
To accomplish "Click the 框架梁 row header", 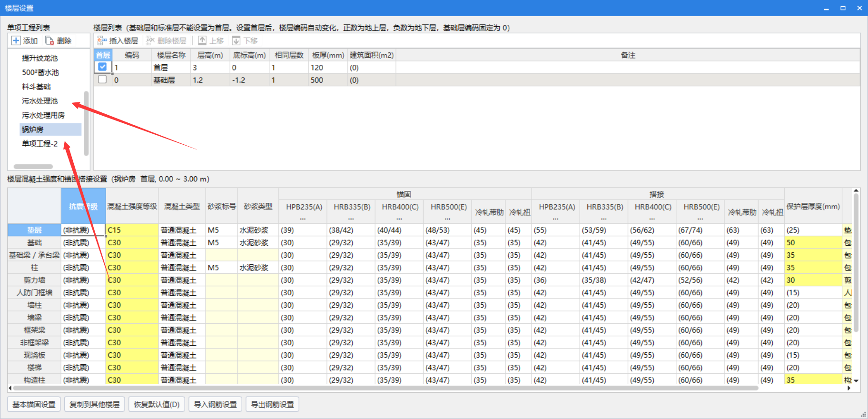I will tap(34, 330).
